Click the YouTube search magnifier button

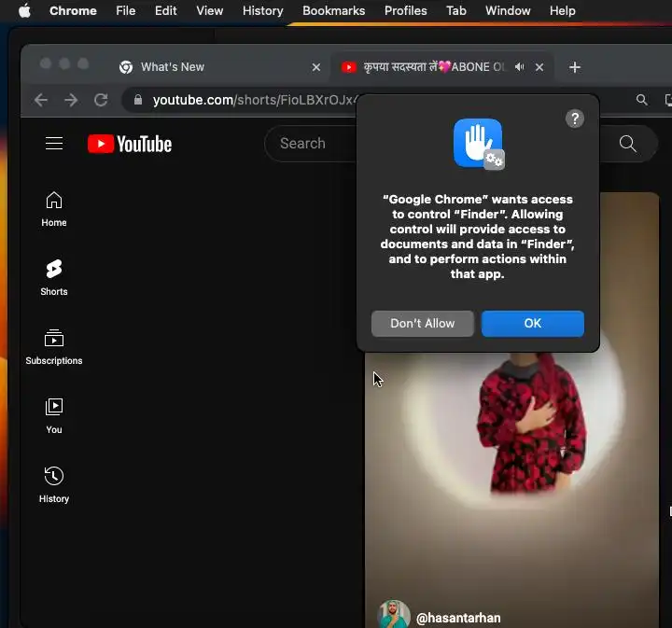(x=628, y=144)
